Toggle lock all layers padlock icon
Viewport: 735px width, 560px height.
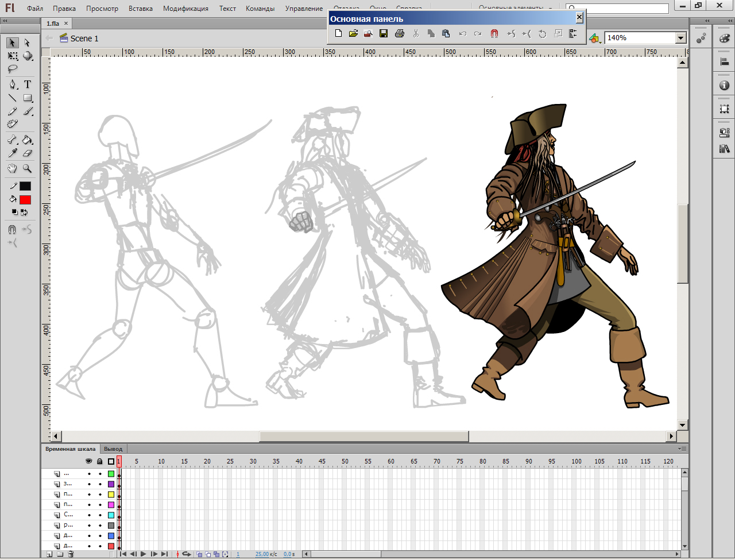(x=100, y=461)
